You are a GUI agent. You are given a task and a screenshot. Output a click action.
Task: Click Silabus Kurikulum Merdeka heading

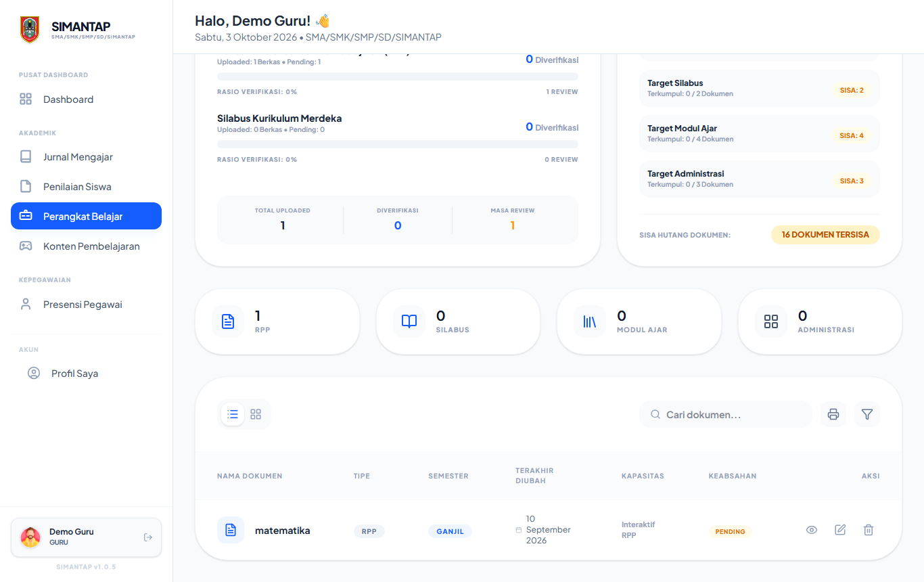pos(279,118)
